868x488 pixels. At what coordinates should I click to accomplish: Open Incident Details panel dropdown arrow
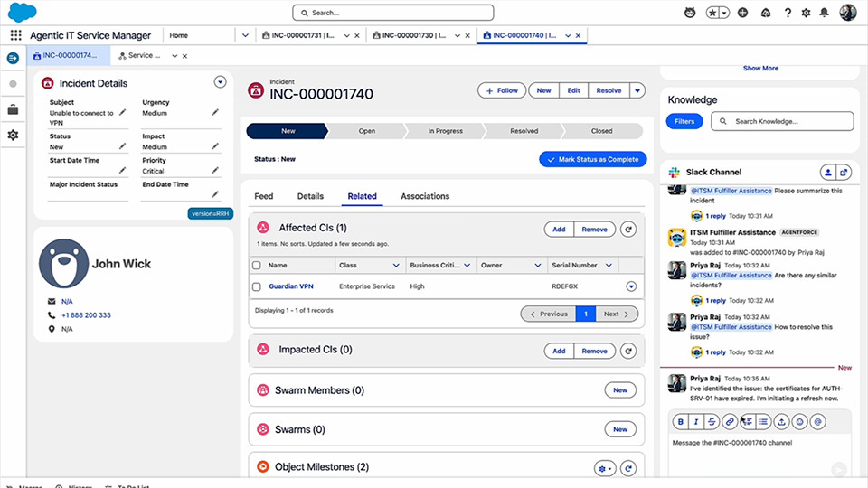click(220, 82)
